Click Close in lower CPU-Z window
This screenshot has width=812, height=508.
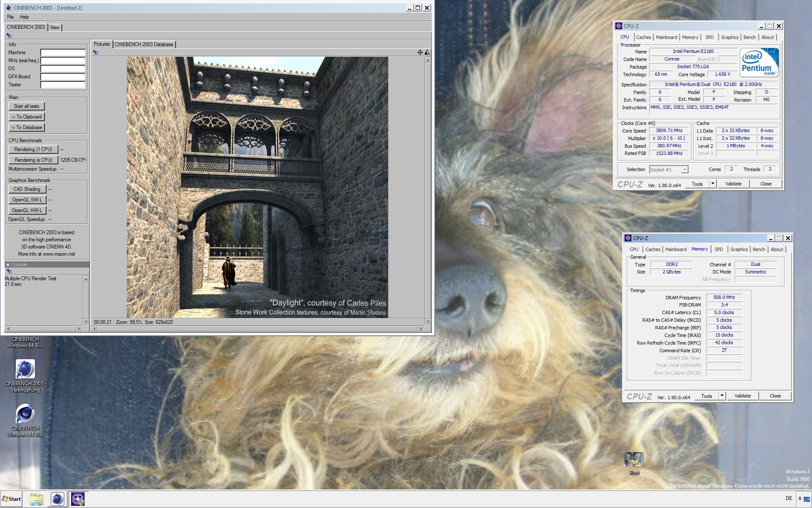(x=775, y=396)
